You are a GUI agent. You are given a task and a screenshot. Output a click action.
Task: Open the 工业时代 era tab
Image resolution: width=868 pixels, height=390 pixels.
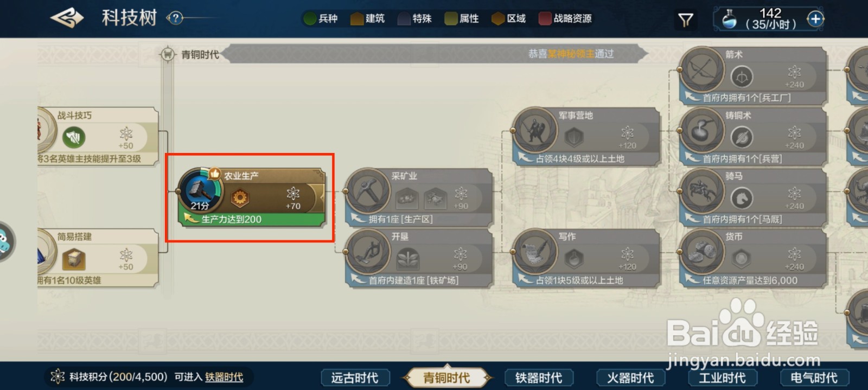[722, 378]
